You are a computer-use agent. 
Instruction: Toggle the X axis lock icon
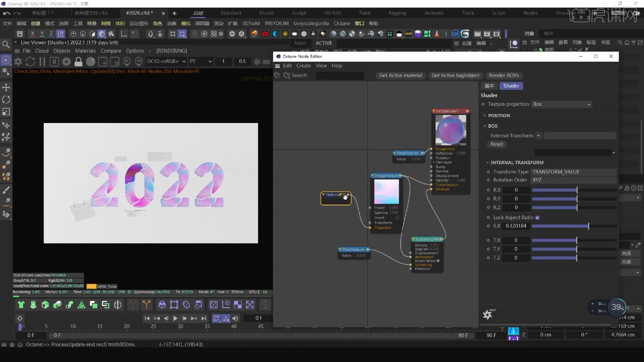33,34
